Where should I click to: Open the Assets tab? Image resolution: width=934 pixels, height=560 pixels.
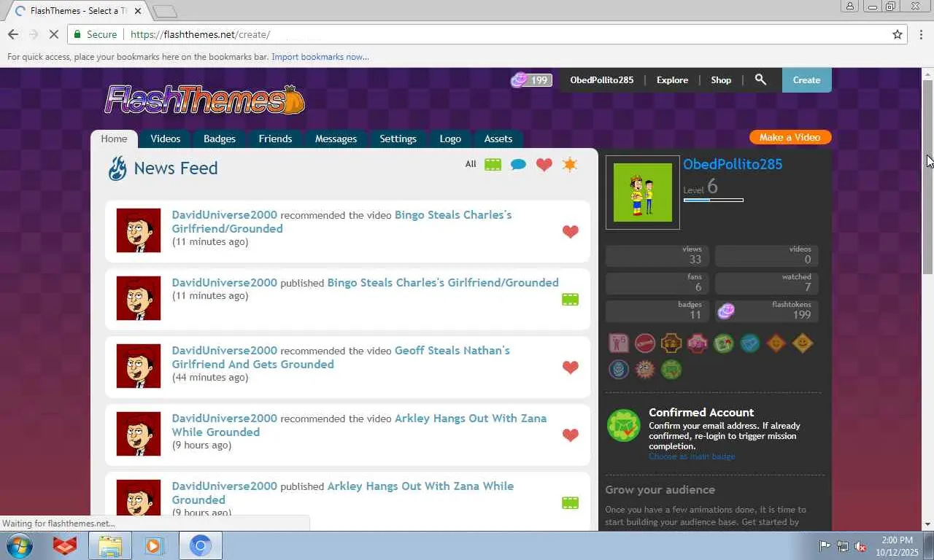pyautogui.click(x=498, y=139)
